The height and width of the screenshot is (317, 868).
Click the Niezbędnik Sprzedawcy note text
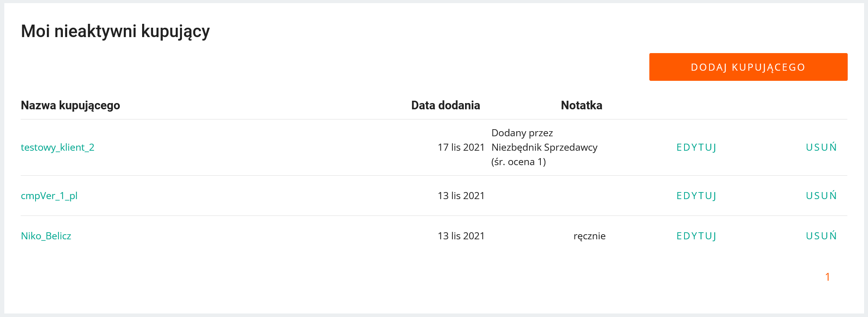point(544,148)
